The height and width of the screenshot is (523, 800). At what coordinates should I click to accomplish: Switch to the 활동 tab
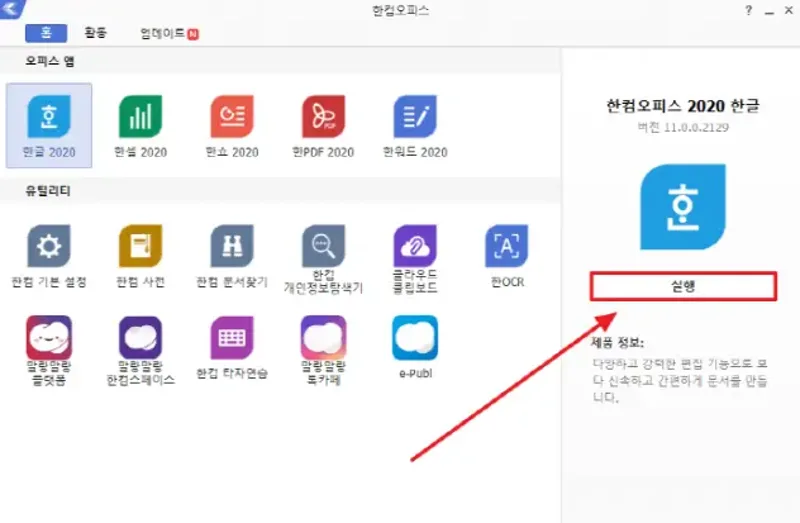click(95, 33)
